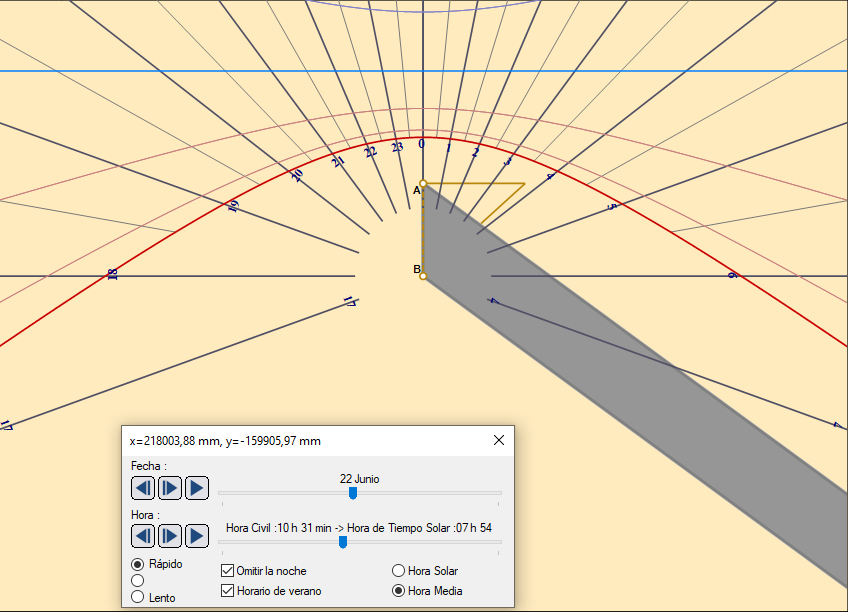The height and width of the screenshot is (612, 848).
Task: Step the Fecha date backward
Action: click(143, 488)
